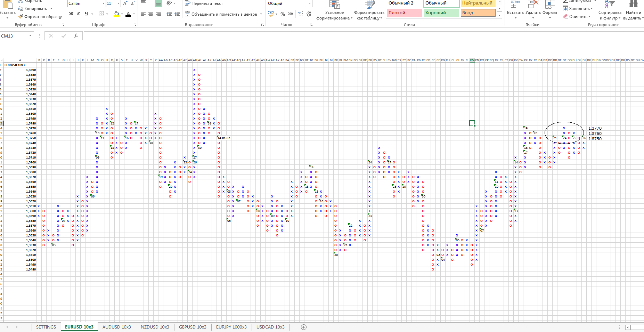
Task: Click Объединить и поместить в центре
Action: click(221, 14)
